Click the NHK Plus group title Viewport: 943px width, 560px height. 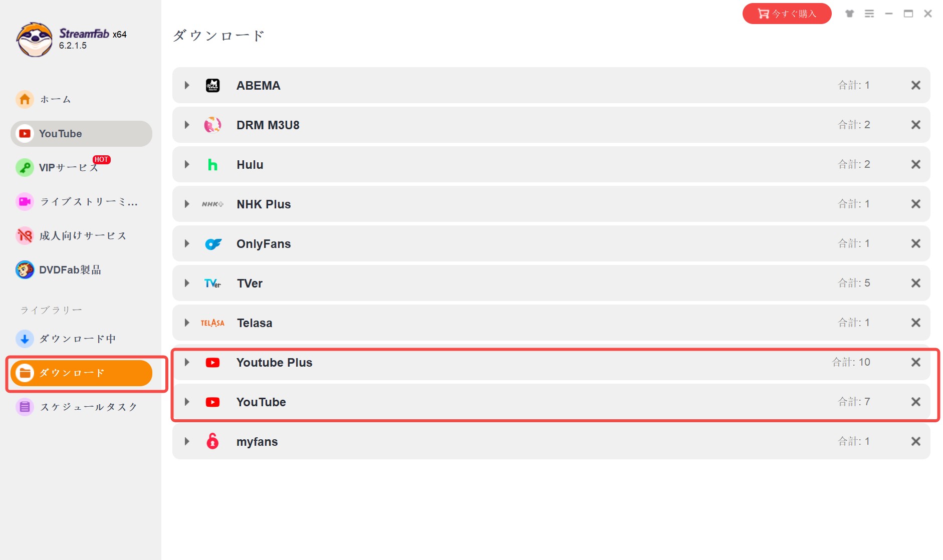[264, 204]
